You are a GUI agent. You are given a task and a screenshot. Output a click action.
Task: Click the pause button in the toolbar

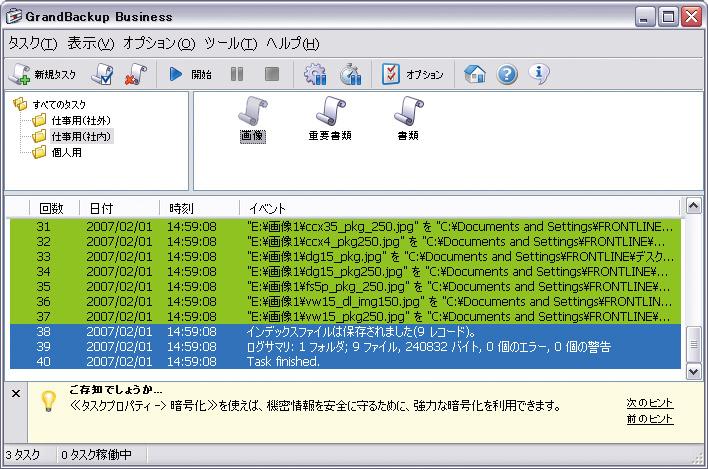coord(237,74)
